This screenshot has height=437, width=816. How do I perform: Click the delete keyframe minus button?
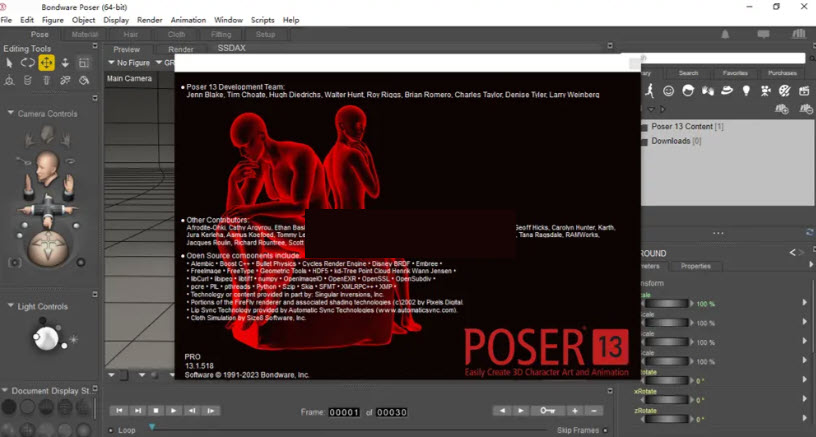pyautogui.click(x=594, y=410)
